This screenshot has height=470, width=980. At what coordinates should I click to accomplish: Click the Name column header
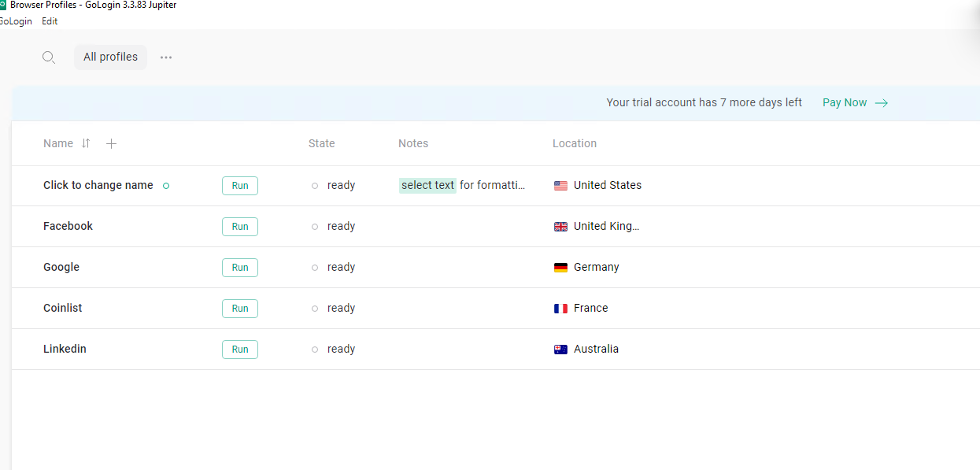[58, 143]
